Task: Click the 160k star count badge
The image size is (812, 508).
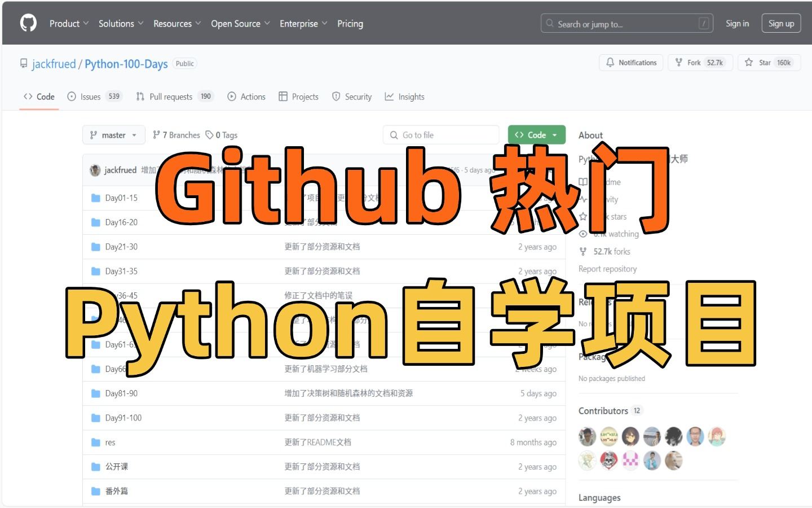Action: (x=784, y=63)
